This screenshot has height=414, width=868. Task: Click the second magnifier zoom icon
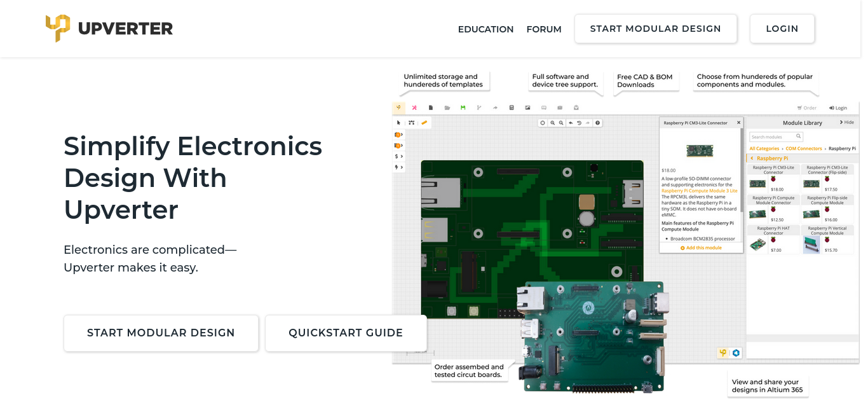tap(562, 123)
